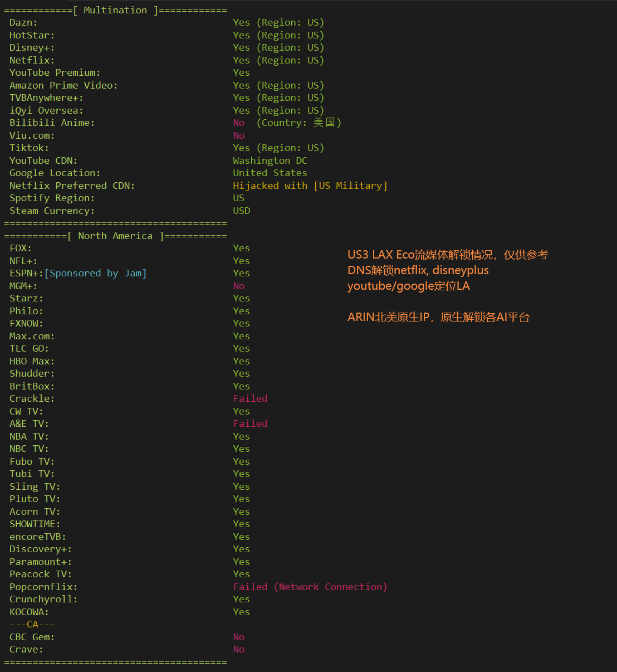
Task: Click the North America section header
Action: click(x=115, y=236)
